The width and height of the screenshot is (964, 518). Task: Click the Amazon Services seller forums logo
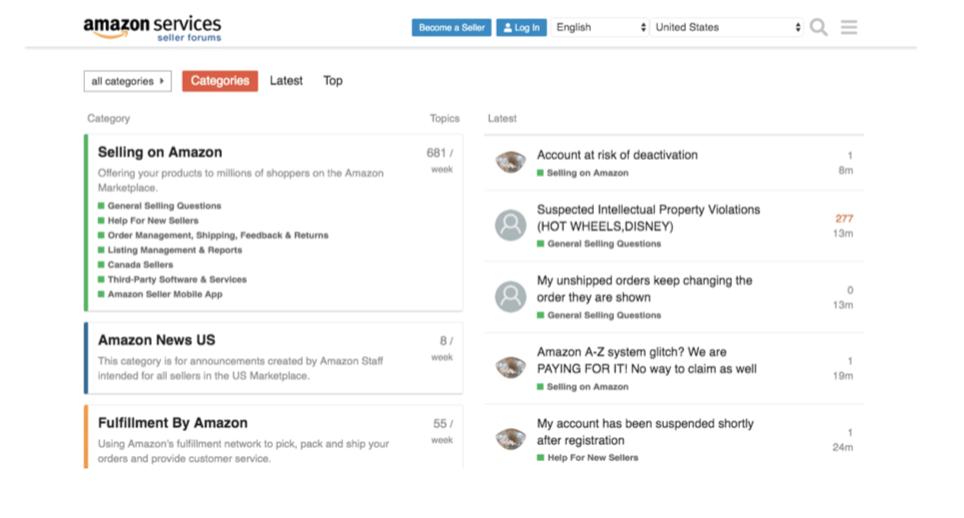click(x=152, y=28)
